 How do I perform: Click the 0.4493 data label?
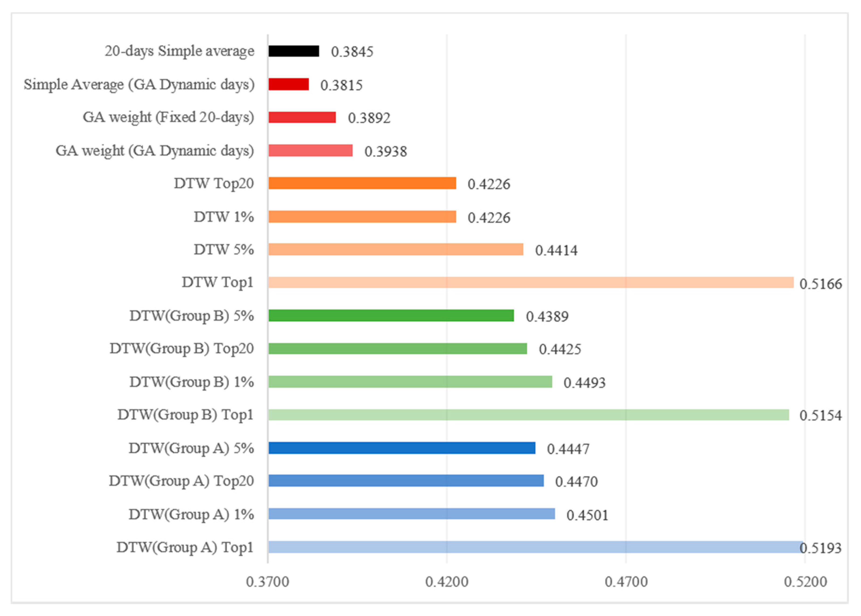pos(584,383)
